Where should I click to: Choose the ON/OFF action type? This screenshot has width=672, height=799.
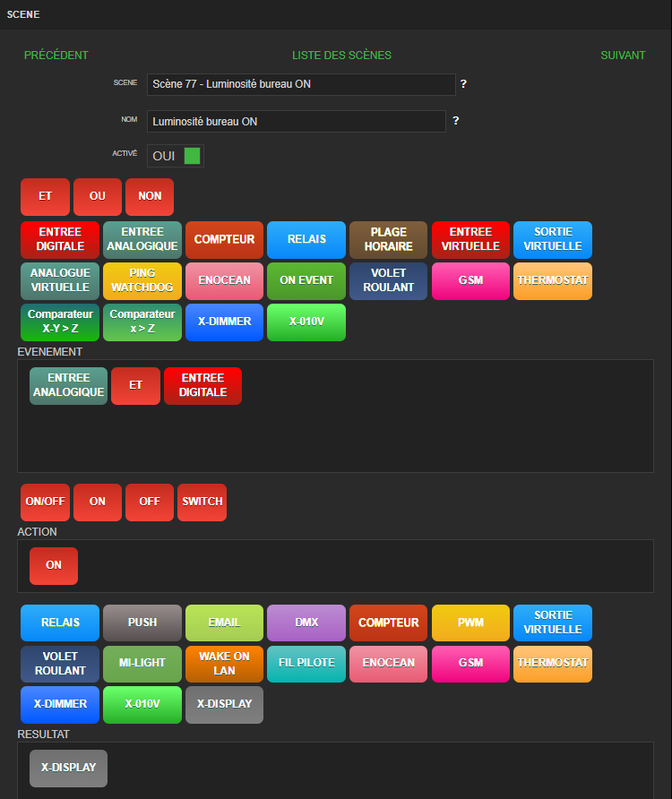point(45,502)
